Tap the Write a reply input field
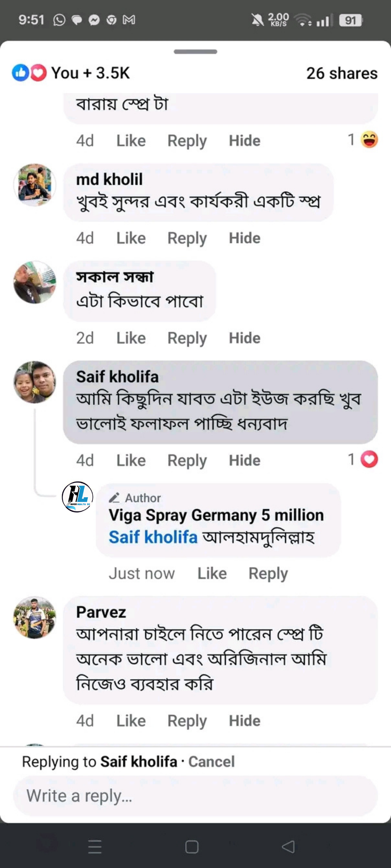The image size is (391, 868). tap(195, 796)
